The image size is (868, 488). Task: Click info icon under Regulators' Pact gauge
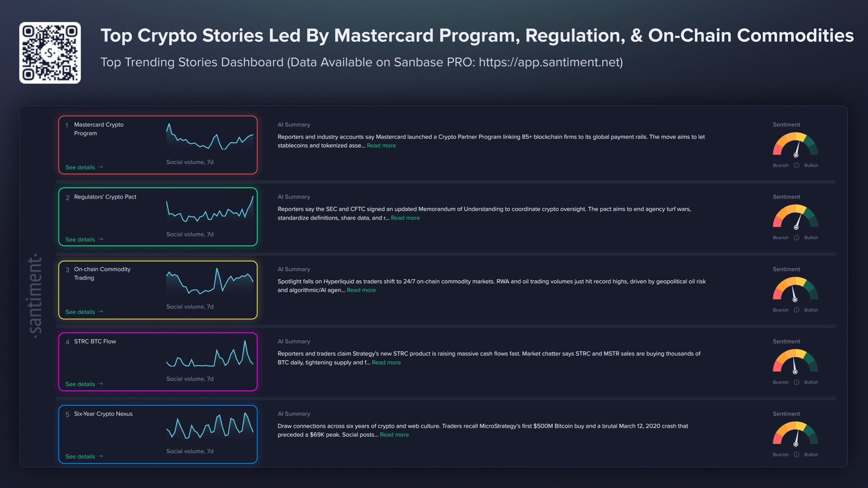[796, 238]
